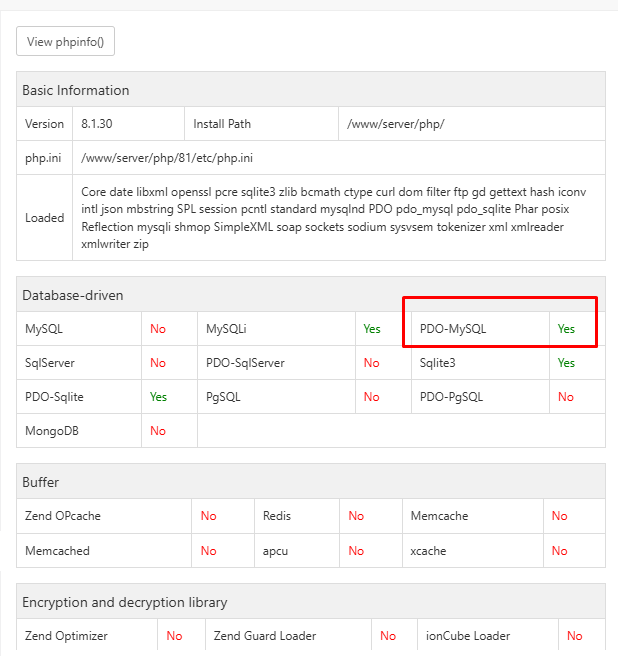This screenshot has width=618, height=656.
Task: Click the Encryption and decryption library header
Action: [x=125, y=602]
